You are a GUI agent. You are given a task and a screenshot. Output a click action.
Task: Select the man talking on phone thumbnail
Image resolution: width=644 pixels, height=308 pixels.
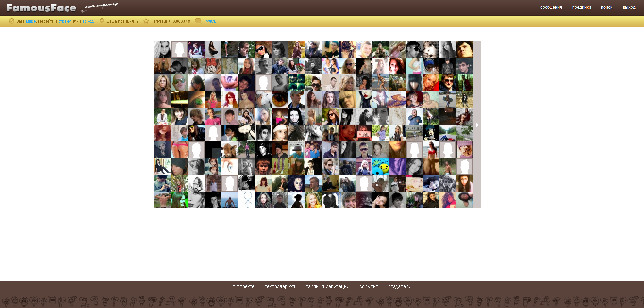pyautogui.click(x=247, y=49)
